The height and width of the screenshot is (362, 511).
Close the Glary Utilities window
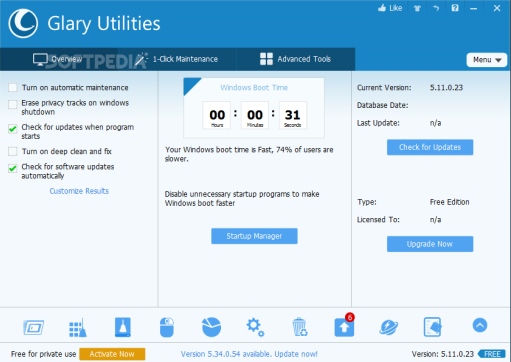[497, 8]
